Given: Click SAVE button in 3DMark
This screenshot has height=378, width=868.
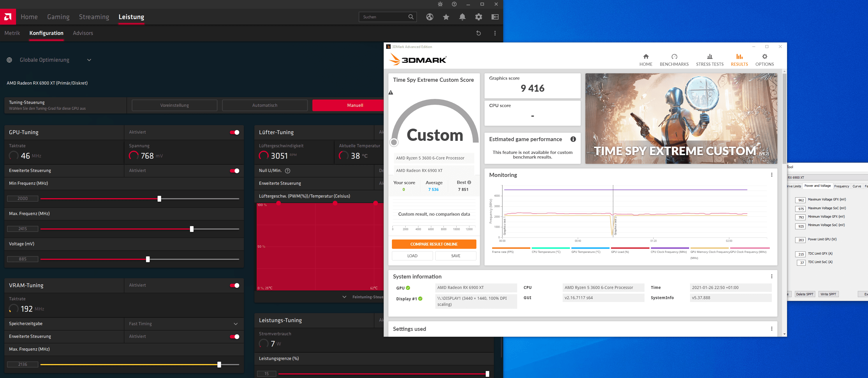Looking at the screenshot, I should [456, 256].
